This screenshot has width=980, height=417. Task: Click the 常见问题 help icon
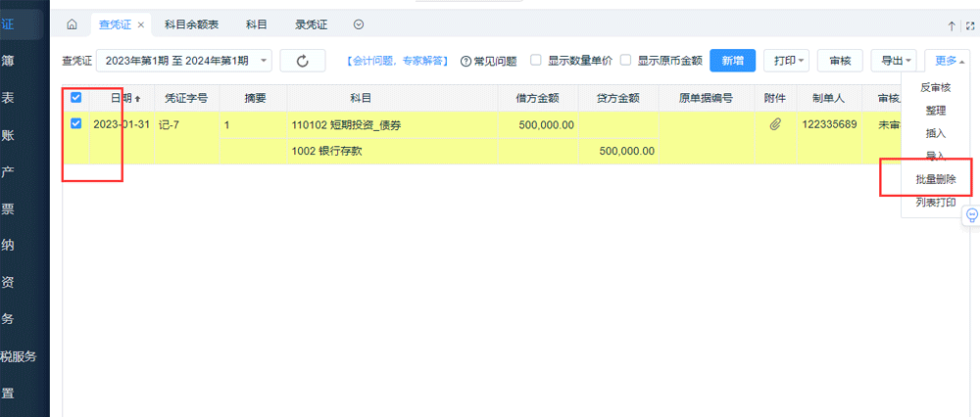465,61
